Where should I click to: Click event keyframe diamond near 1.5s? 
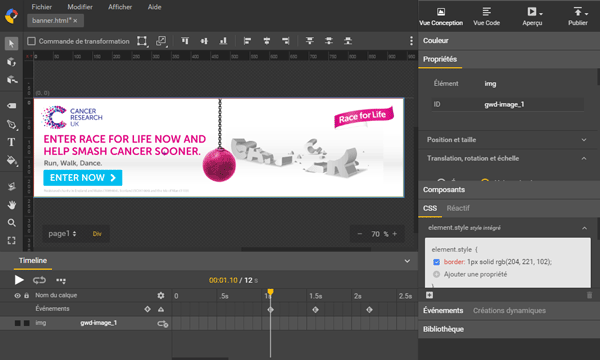coord(315,310)
